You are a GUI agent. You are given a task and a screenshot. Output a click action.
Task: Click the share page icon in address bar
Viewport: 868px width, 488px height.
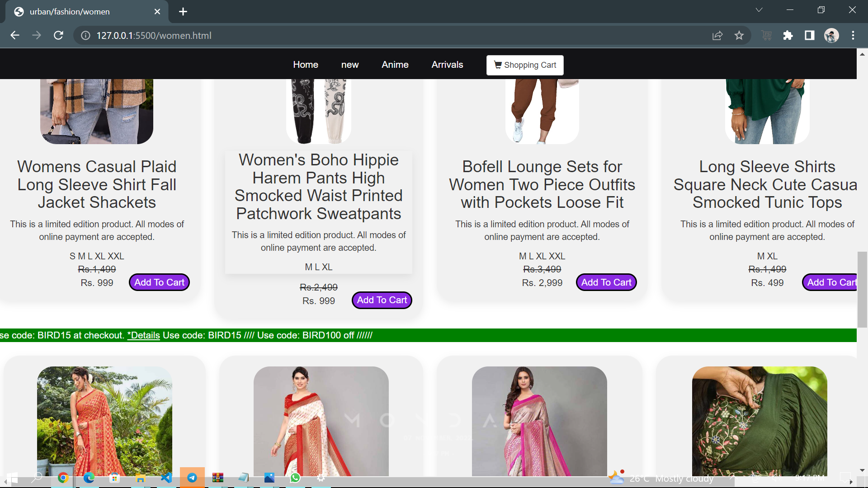coord(717,35)
